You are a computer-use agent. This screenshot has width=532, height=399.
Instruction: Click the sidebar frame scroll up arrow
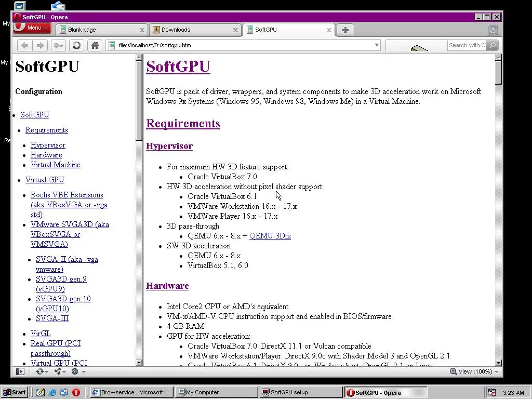tap(139, 58)
